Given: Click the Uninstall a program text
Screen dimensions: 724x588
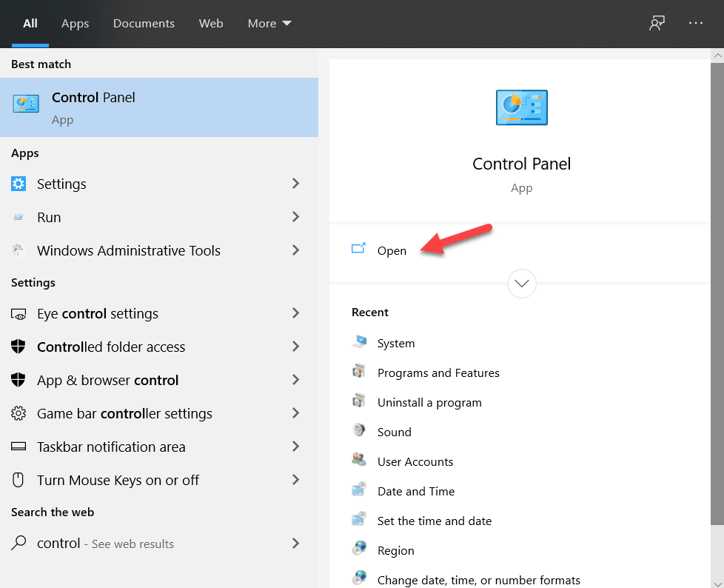Looking at the screenshot, I should point(429,403).
